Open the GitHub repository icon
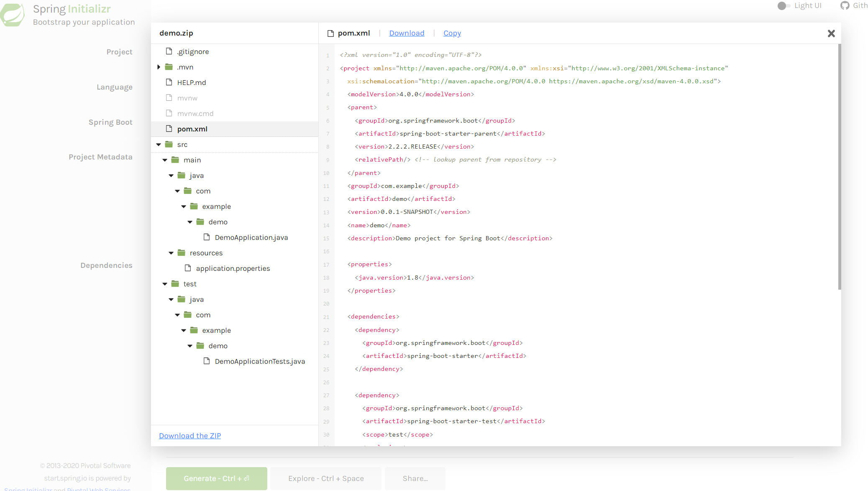This screenshot has height=491, width=868. tap(845, 5)
